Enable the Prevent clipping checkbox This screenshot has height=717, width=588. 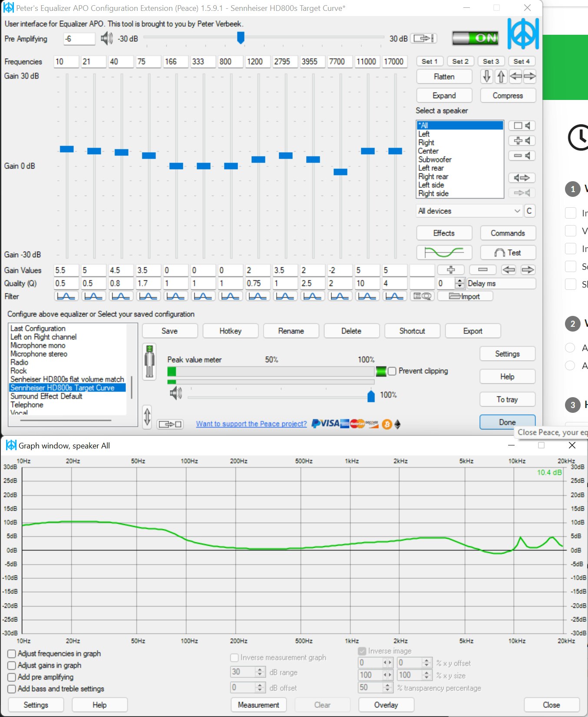coord(392,371)
